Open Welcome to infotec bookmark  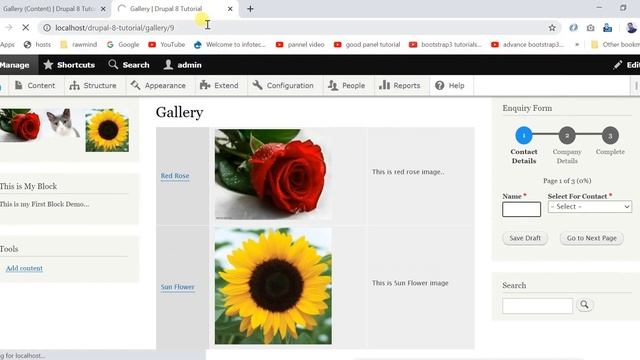230,44
